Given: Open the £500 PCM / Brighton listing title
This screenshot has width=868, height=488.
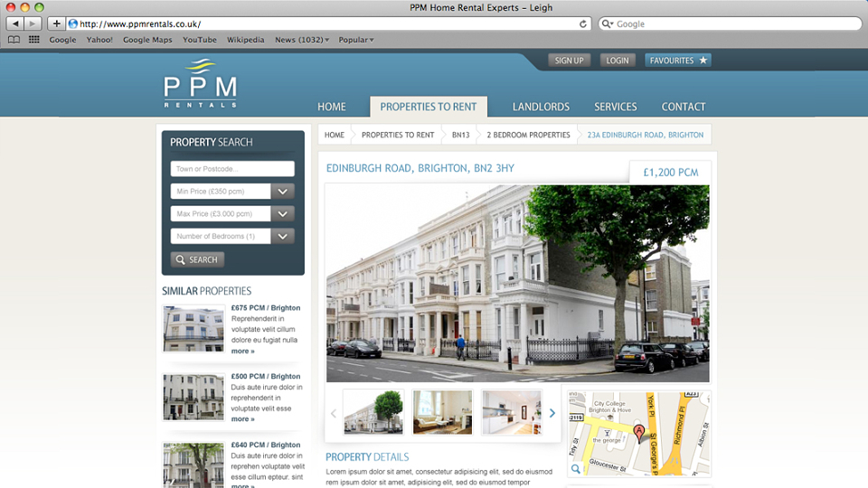Looking at the screenshot, I should pos(266,376).
